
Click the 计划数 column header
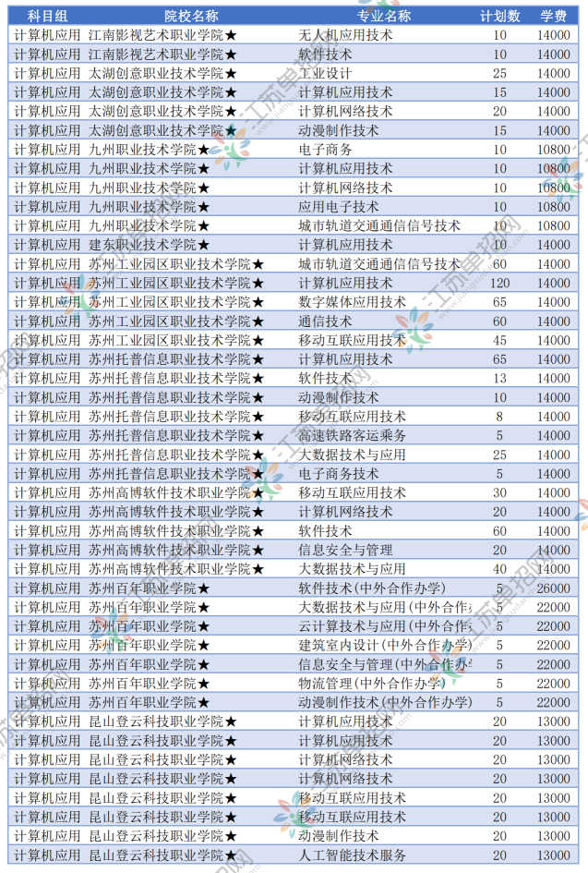499,16
